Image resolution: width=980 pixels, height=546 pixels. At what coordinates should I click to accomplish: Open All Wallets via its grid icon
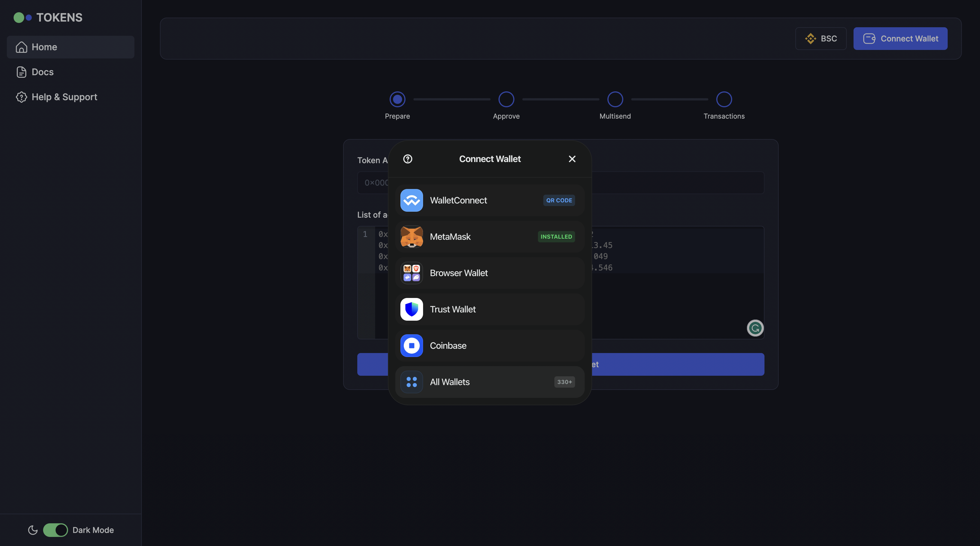[411, 382]
